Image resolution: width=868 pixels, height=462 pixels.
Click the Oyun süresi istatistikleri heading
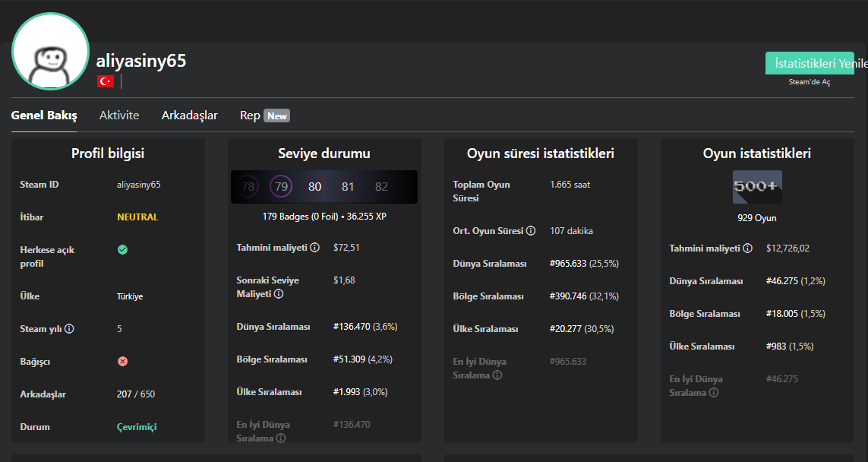540,153
